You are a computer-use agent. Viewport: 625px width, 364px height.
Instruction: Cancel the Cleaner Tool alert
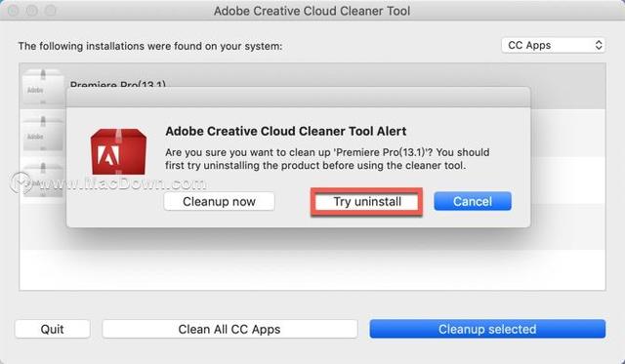[x=473, y=201]
